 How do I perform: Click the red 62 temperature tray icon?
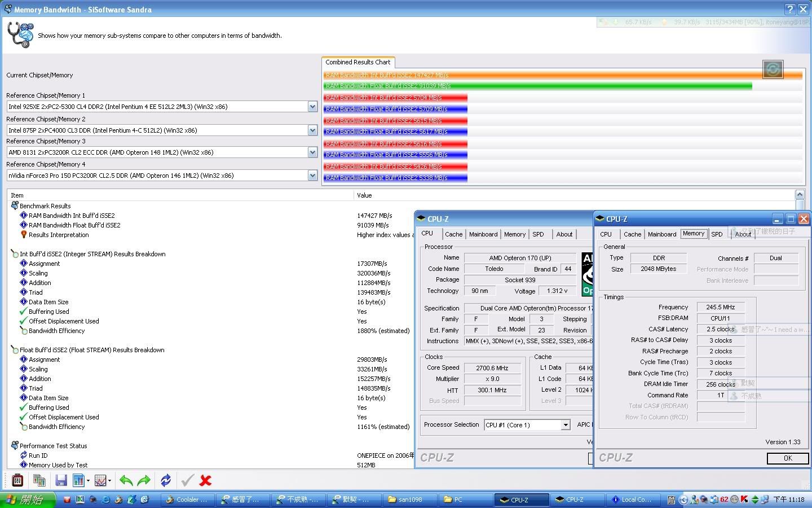pos(724,500)
